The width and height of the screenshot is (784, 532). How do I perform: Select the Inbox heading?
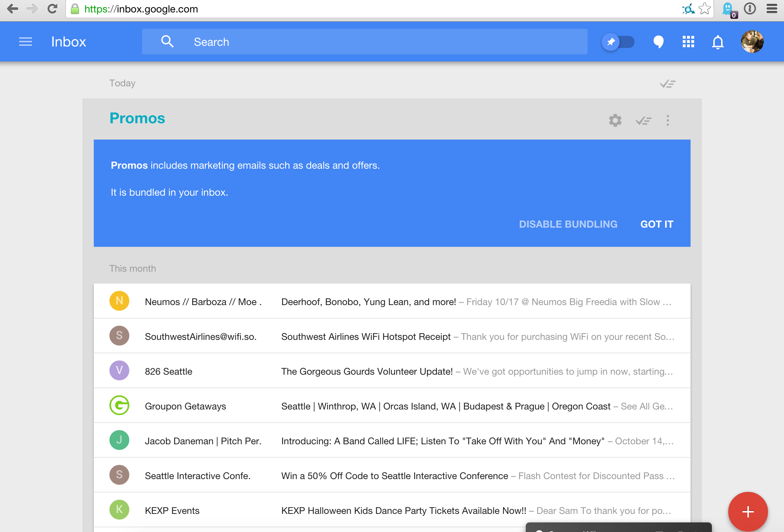coord(69,42)
